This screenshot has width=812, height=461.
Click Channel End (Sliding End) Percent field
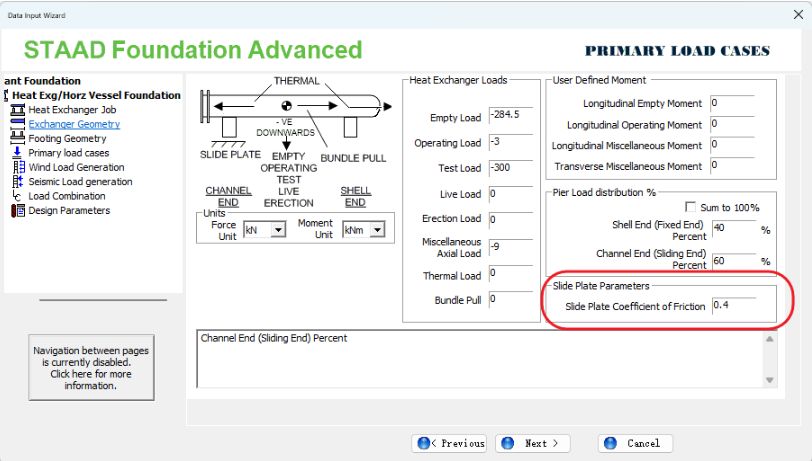pyautogui.click(x=734, y=261)
